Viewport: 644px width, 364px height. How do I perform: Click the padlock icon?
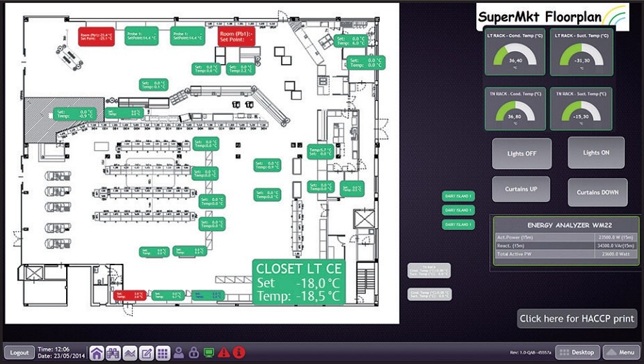point(194,352)
